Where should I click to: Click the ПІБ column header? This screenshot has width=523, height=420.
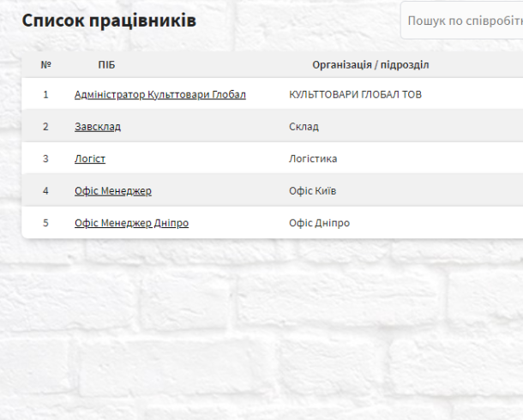pyautogui.click(x=106, y=64)
